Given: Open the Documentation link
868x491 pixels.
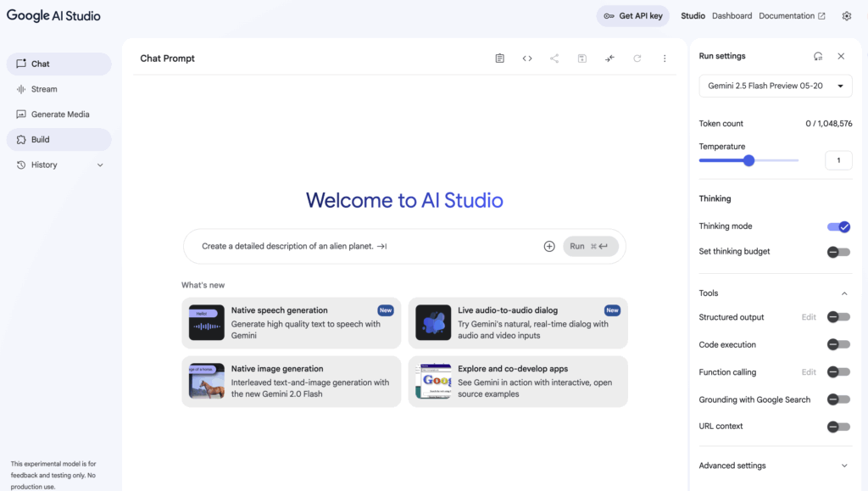Looking at the screenshot, I should coord(792,16).
